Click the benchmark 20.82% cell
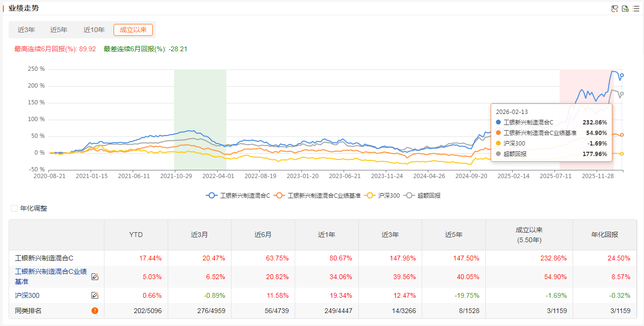Viewport: 644px width, 326px height. point(277,277)
